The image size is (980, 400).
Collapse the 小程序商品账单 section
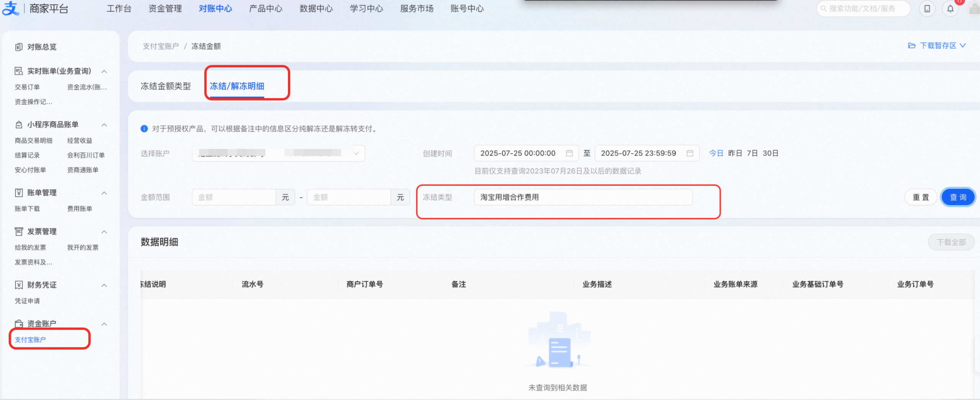[104, 125]
